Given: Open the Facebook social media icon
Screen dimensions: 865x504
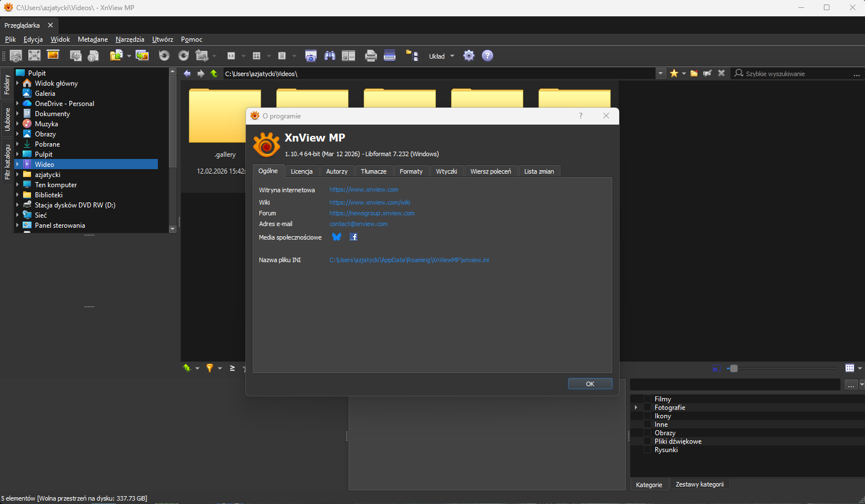Looking at the screenshot, I should tap(354, 237).
